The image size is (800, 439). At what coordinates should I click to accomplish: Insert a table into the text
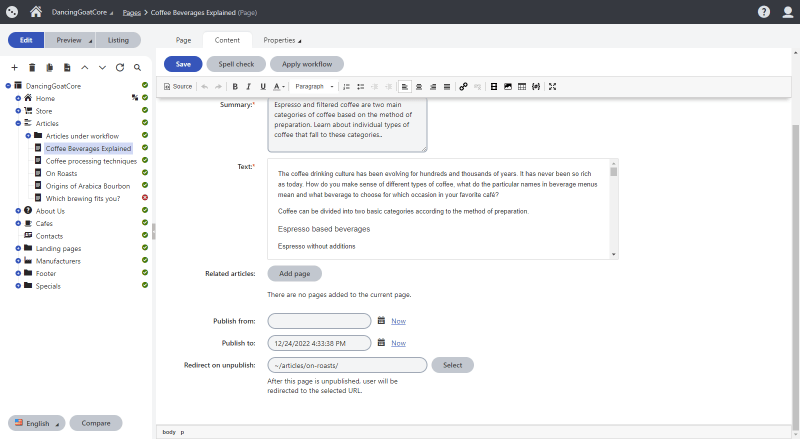[522, 87]
